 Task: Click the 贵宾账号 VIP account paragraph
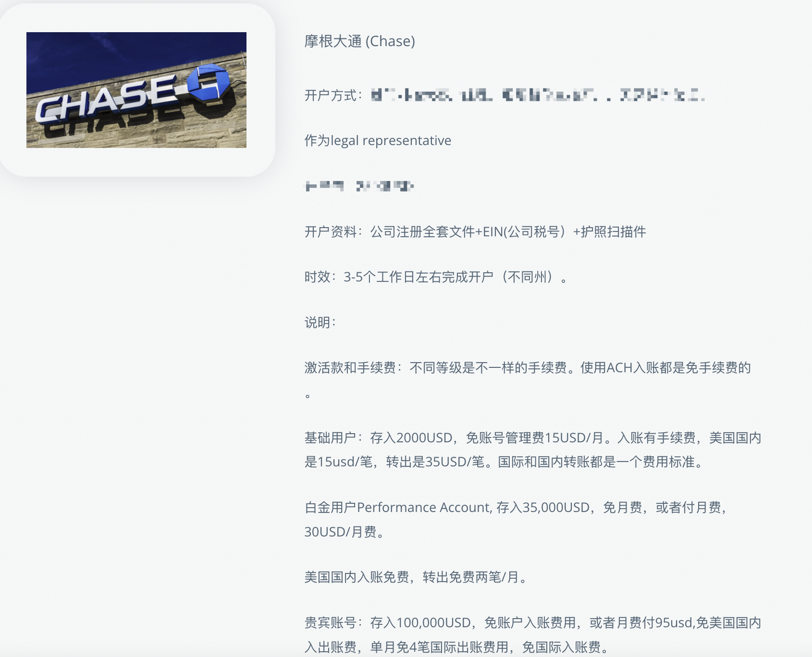click(533, 634)
